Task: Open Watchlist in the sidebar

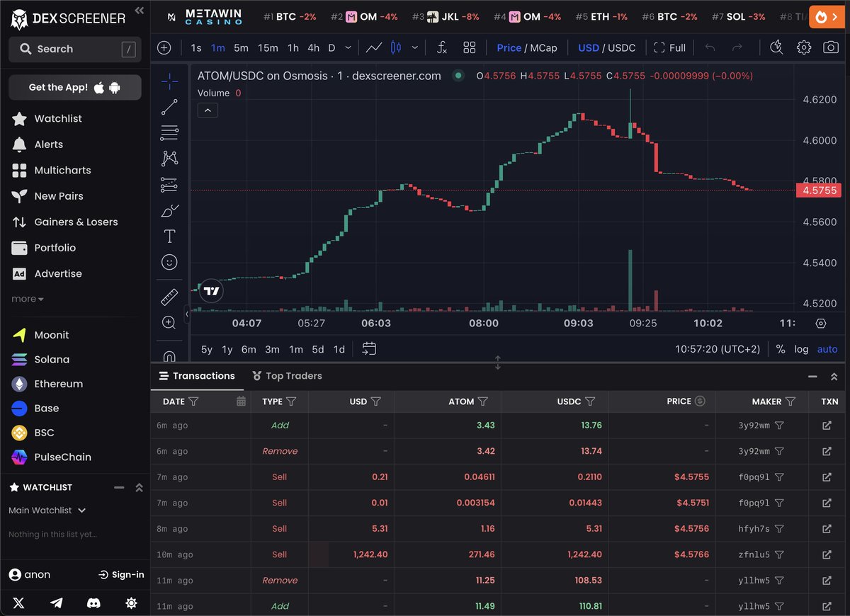Action: pos(58,118)
